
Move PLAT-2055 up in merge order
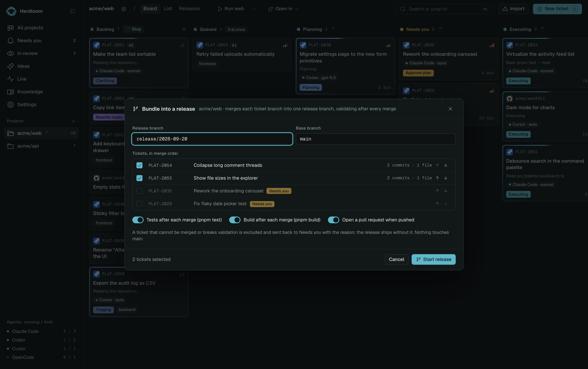pos(437,178)
